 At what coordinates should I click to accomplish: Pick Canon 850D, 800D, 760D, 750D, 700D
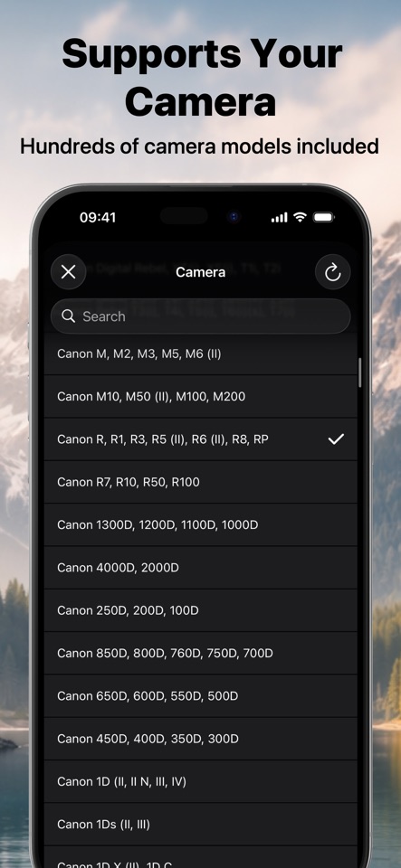point(201,653)
